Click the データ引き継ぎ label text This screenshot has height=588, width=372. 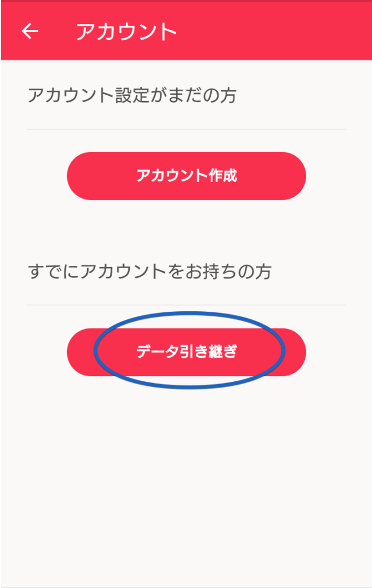(x=187, y=352)
